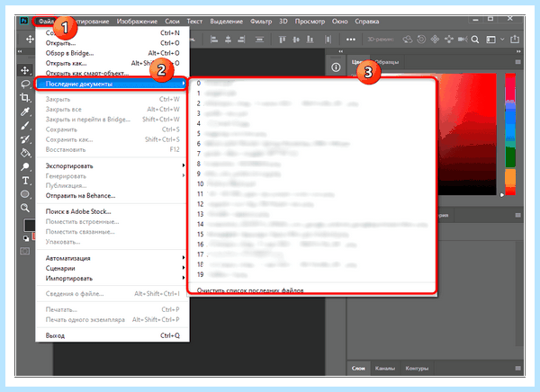Open the Слои menu
This screenshot has height=392, width=540.
pos(172,22)
